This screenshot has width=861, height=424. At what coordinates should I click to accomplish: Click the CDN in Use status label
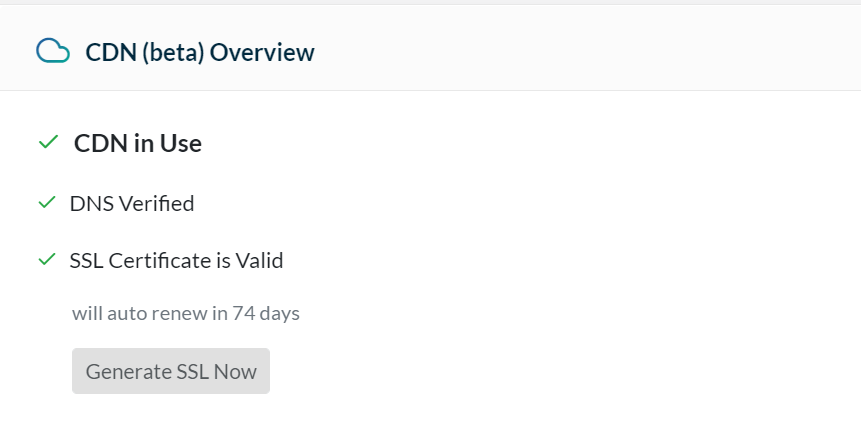138,143
